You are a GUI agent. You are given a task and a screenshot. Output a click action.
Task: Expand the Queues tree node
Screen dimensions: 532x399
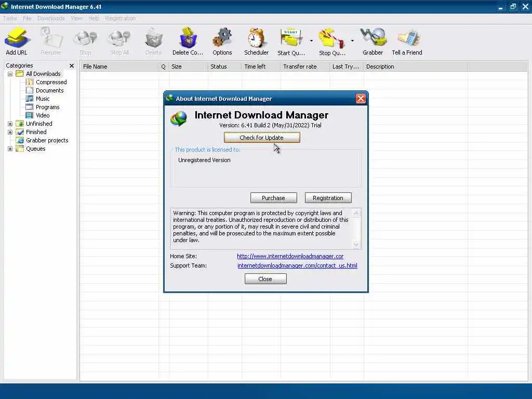(10, 149)
